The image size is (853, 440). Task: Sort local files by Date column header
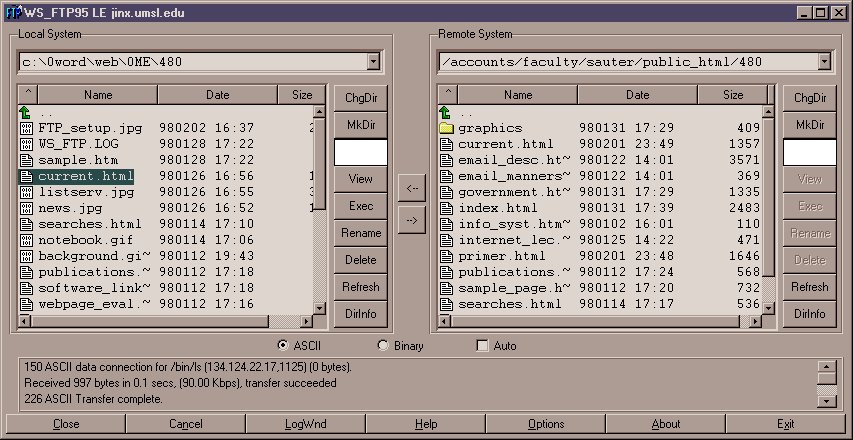(217, 95)
